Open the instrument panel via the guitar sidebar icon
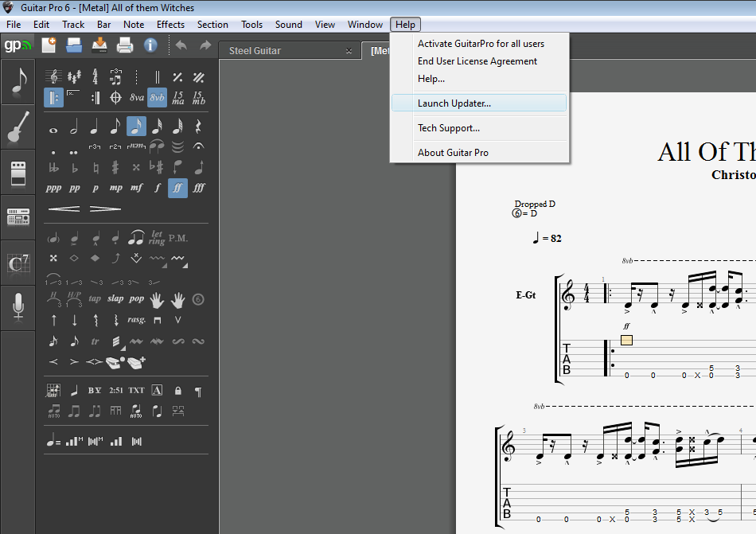Screen dimensions: 756x534 (x=18, y=127)
